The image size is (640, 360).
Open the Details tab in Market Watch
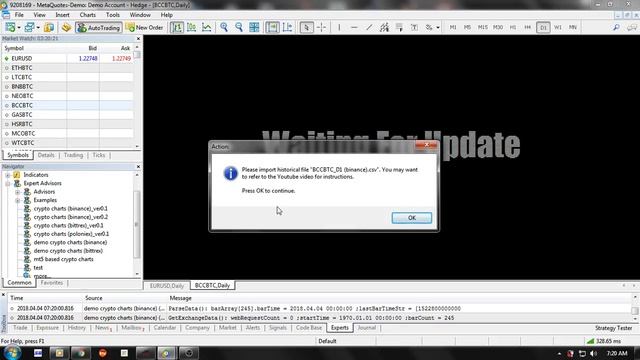click(x=46, y=155)
